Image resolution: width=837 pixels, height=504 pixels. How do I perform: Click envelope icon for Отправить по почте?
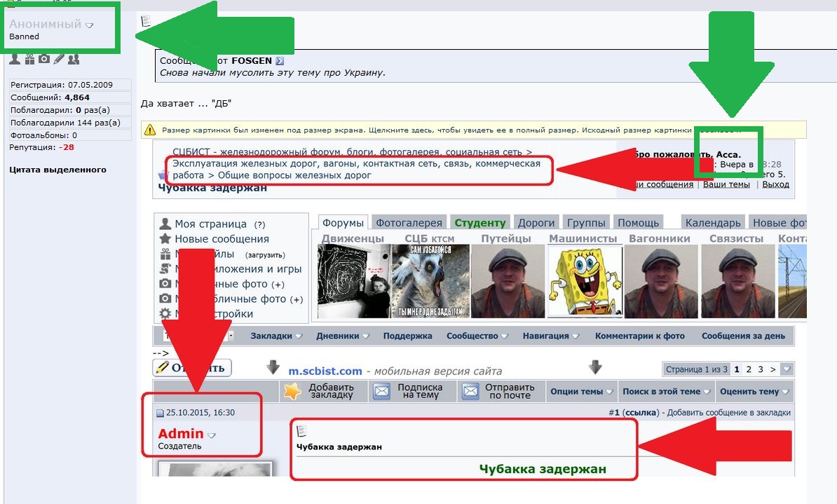coord(470,391)
